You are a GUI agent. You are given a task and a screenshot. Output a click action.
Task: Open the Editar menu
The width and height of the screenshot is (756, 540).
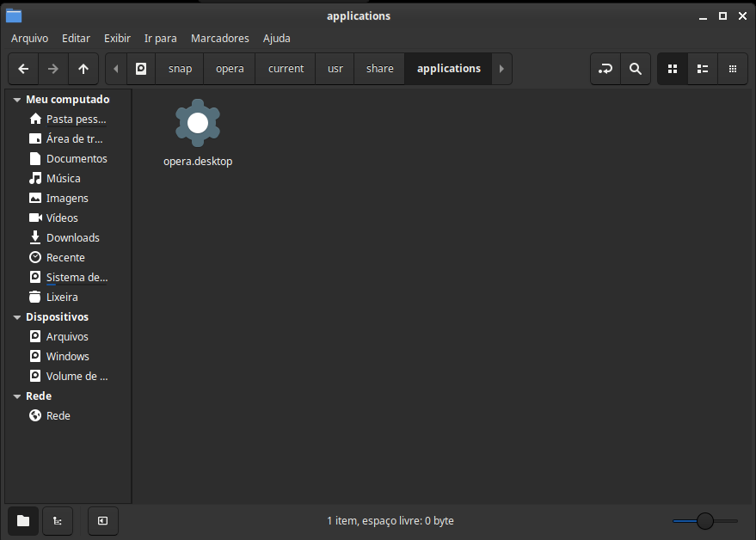click(x=76, y=39)
